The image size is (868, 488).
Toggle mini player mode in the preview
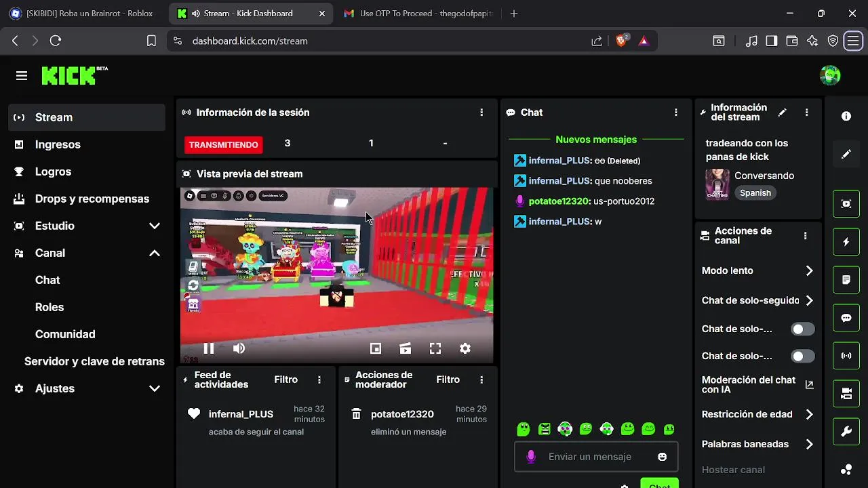click(x=376, y=348)
